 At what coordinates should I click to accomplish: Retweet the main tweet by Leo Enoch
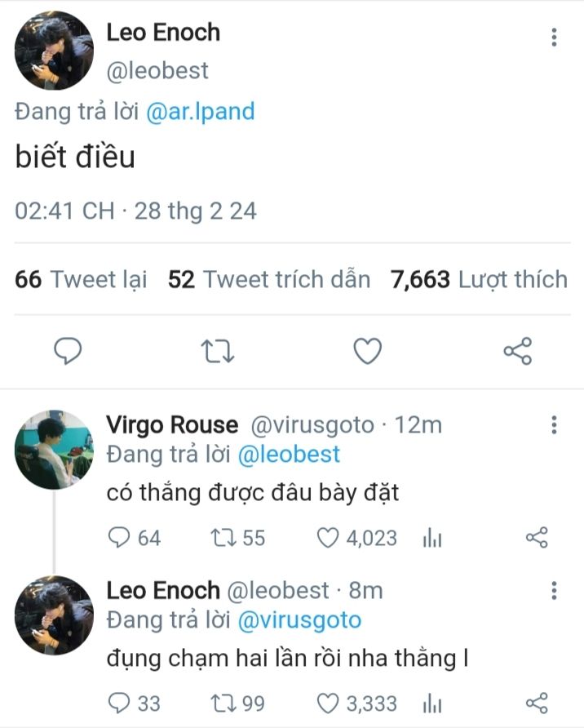(x=218, y=351)
